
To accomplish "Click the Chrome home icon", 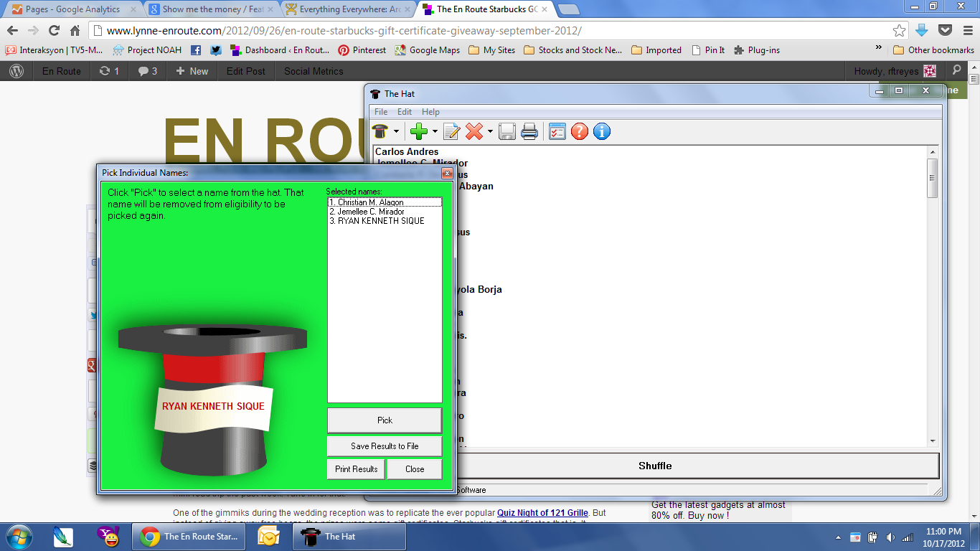I will coord(75,31).
